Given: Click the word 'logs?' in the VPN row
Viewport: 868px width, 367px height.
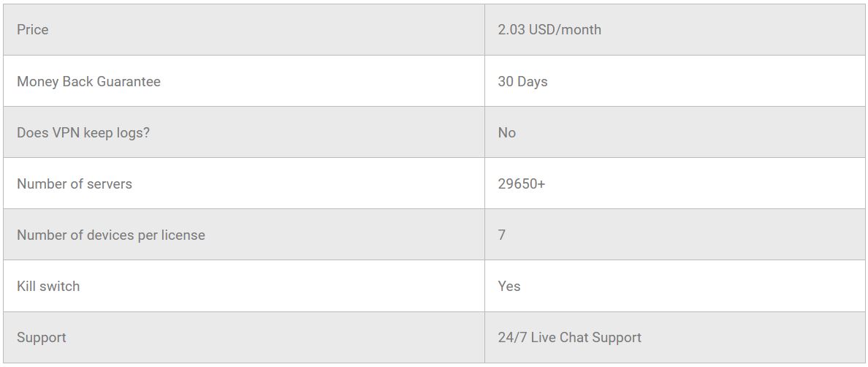Looking at the screenshot, I should pyautogui.click(x=132, y=132).
